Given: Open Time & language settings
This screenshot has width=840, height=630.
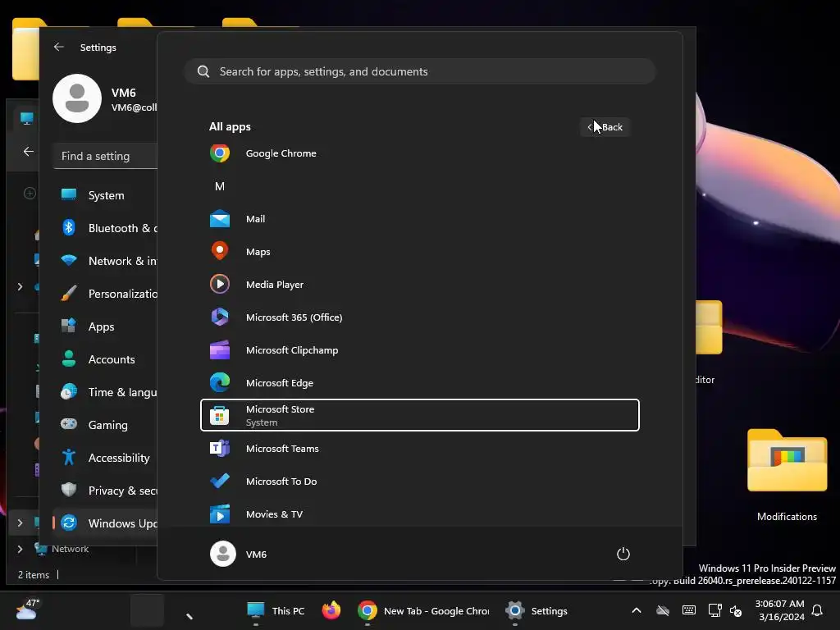Looking at the screenshot, I should tap(106, 391).
